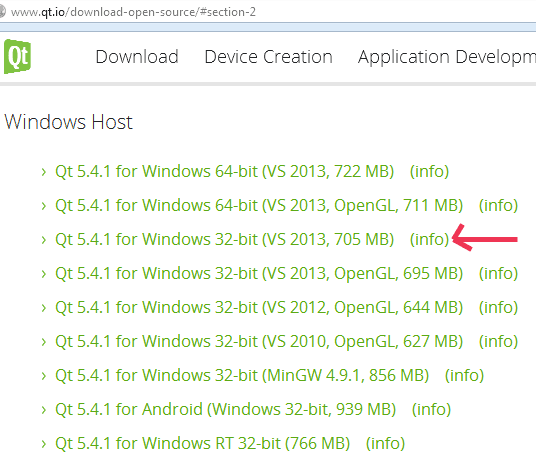Download Qt 5.4.1 Windows 64-bit VS 2013 722 MB
The height and width of the screenshot is (457, 536).
click(x=225, y=171)
